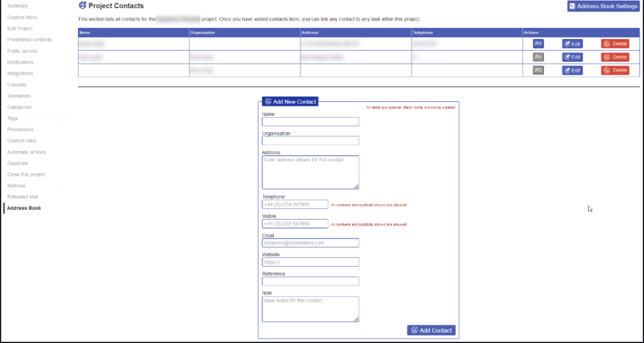Delete the first contact row
Image resolution: width=644 pixels, height=343 pixels.
coord(615,43)
